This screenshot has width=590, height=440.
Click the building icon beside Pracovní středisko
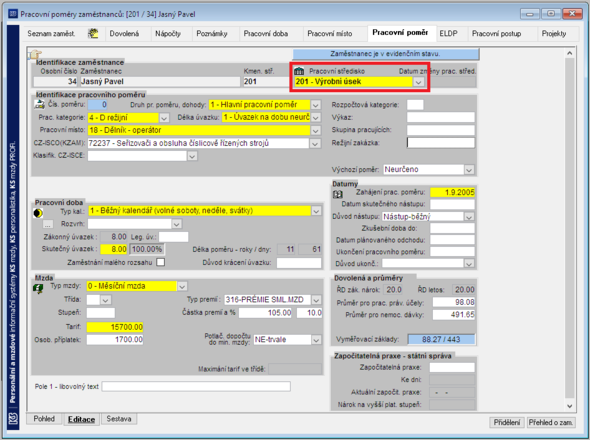(299, 71)
